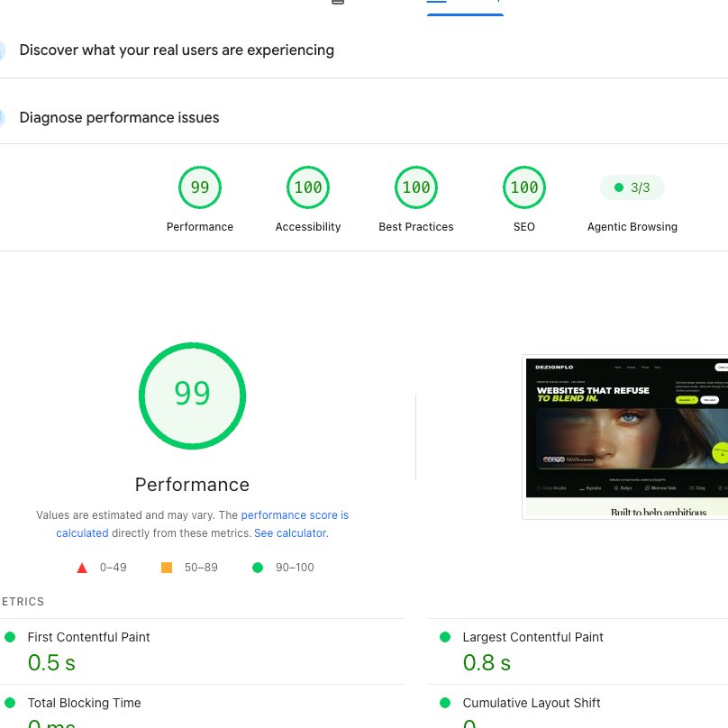The width and height of the screenshot is (728, 728).
Task: Click the Best Practices category label
Action: [416, 226]
